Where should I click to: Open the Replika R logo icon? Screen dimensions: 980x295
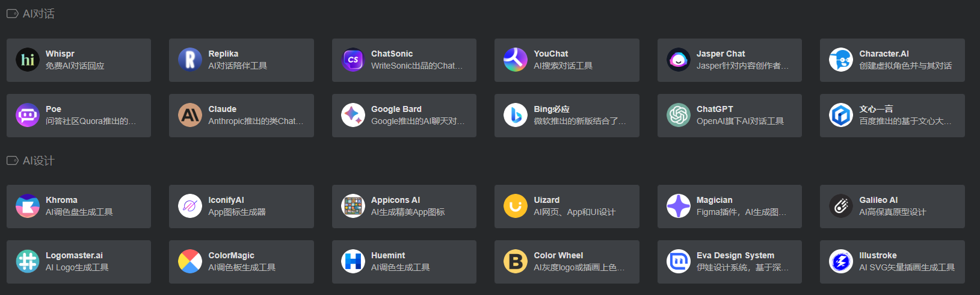[x=190, y=60]
